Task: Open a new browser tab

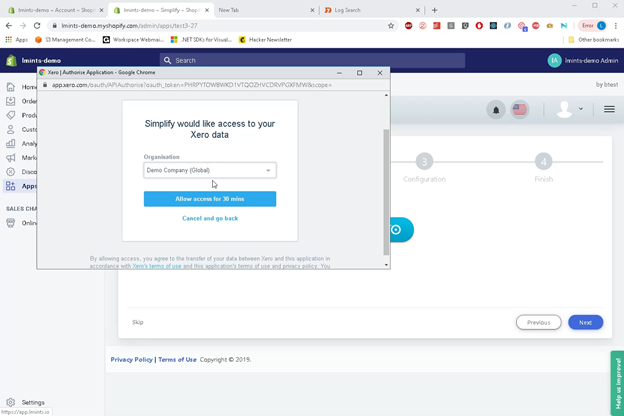Action: coord(435,10)
